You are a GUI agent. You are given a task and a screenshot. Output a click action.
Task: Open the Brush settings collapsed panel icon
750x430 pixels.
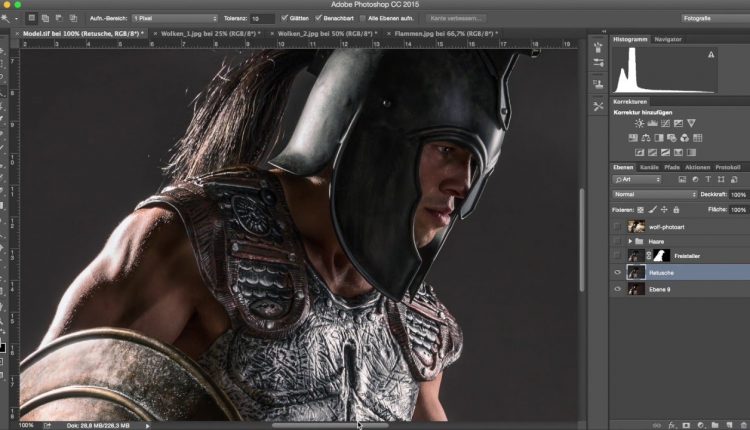(x=598, y=63)
